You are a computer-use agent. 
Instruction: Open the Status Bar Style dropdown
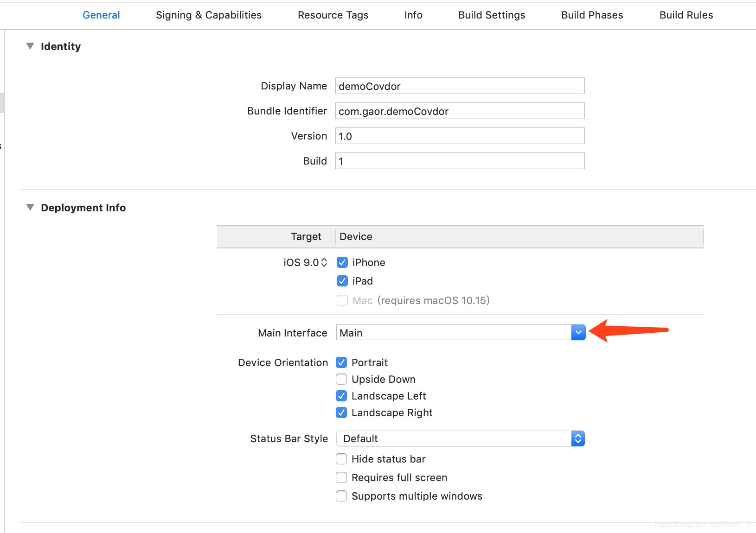(x=577, y=438)
